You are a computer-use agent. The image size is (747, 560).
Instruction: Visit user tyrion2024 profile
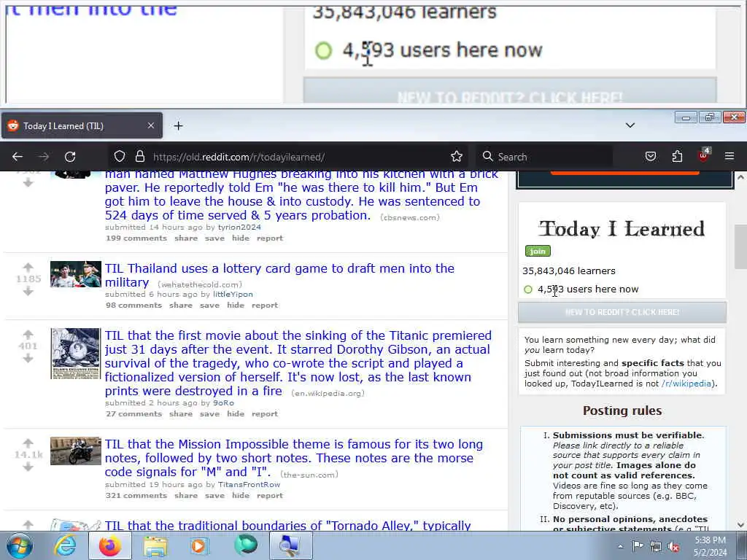tap(239, 227)
